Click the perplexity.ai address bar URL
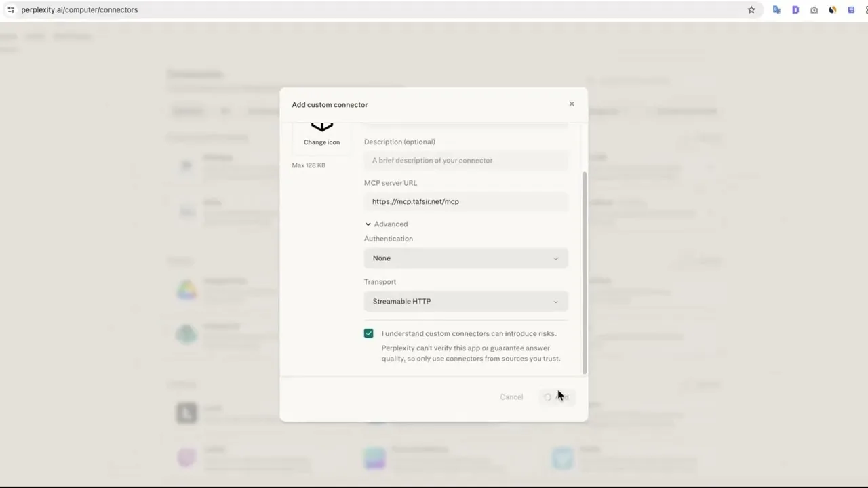 tap(79, 9)
